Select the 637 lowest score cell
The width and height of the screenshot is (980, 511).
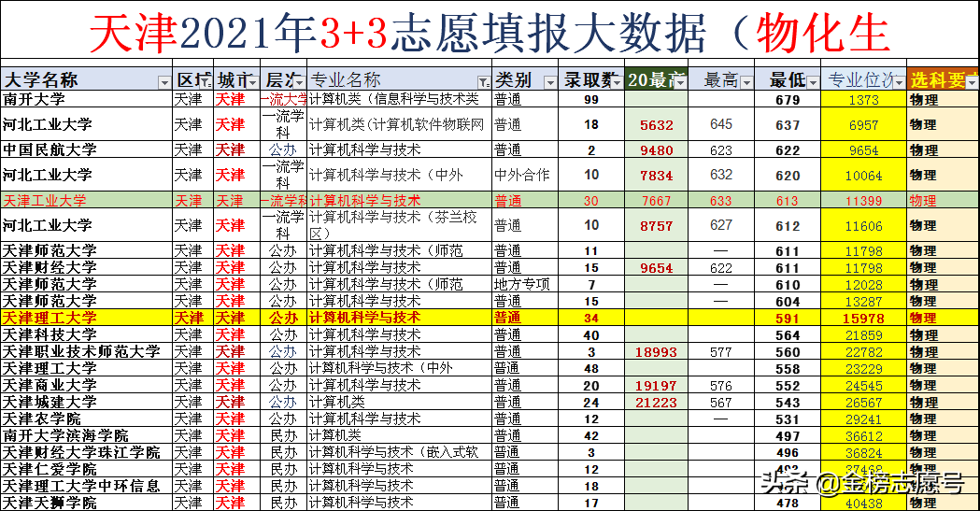(x=788, y=125)
